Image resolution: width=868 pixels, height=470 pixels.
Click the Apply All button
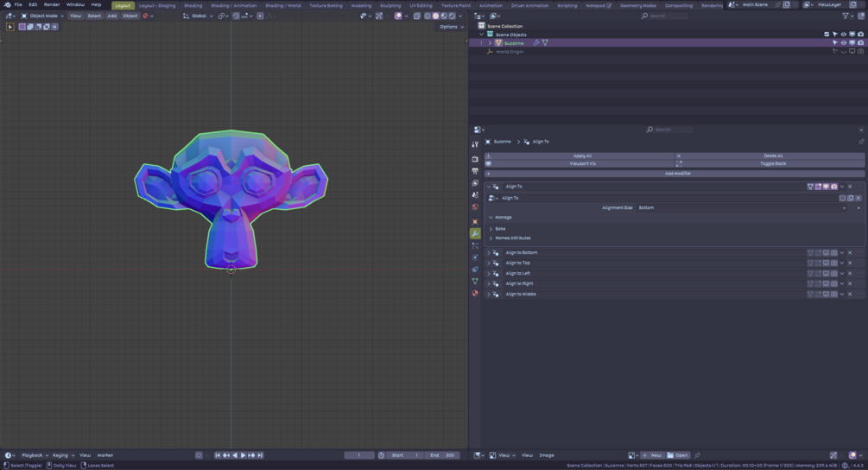[580, 156]
